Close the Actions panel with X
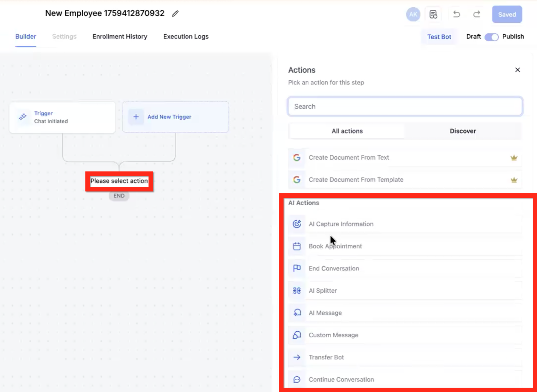Viewport: 537px width, 392px height. (517, 70)
